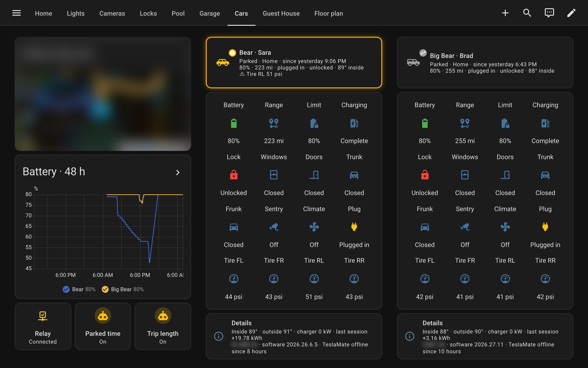The width and height of the screenshot is (588, 368).
Task: Click Bear's green Battery icon
Action: click(x=233, y=123)
